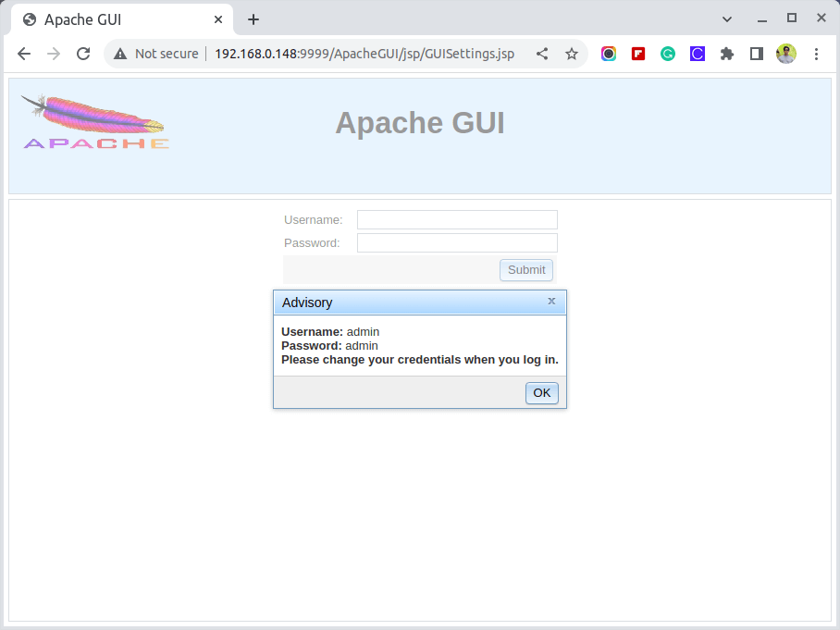Close the Advisory dialog with the x
This screenshot has height=630, width=840.
point(551,302)
